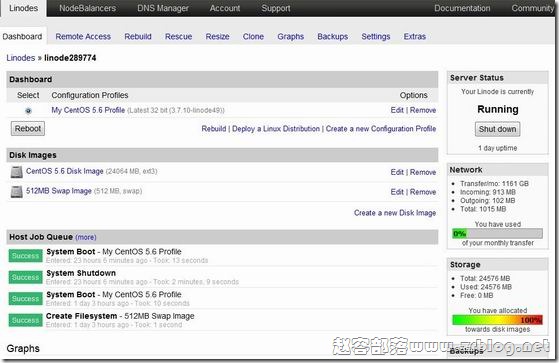Image resolution: width=559 pixels, height=363 pixels.
Task: Click the 'Used: 24576 MB' storage entry
Action: point(486,287)
